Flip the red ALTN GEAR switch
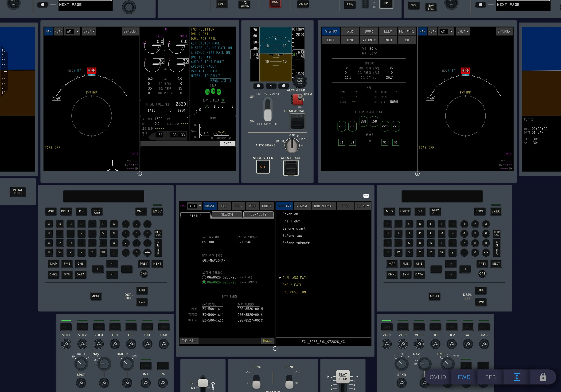Viewport: 561px width, 392px height. [297, 99]
